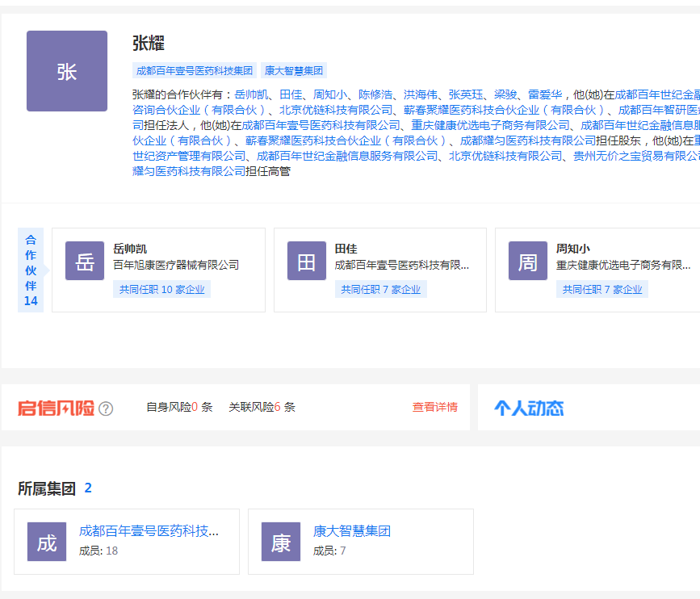Click 陈修浩 in the partner description
The width and height of the screenshot is (700, 599).
[x=375, y=94]
